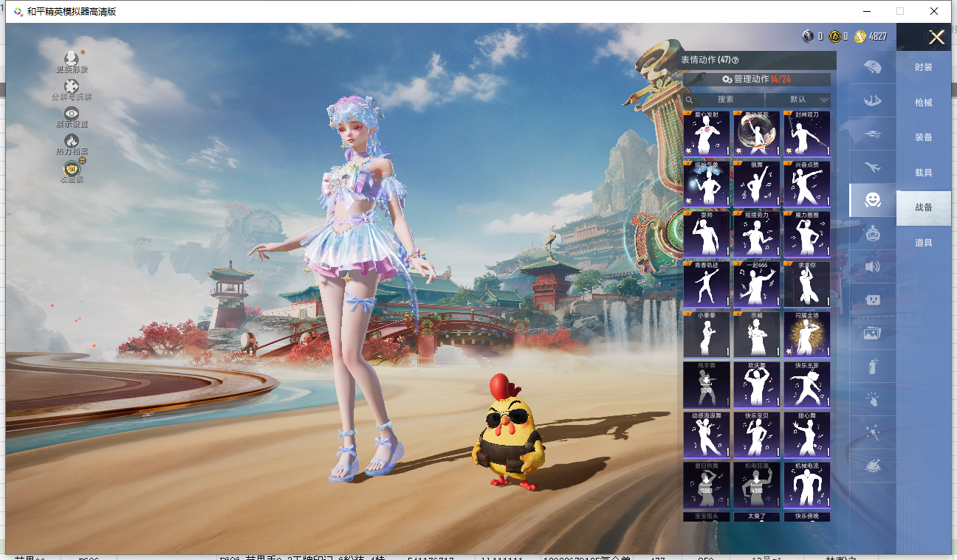
Task: Select the socket face category icon
Action: click(873, 300)
